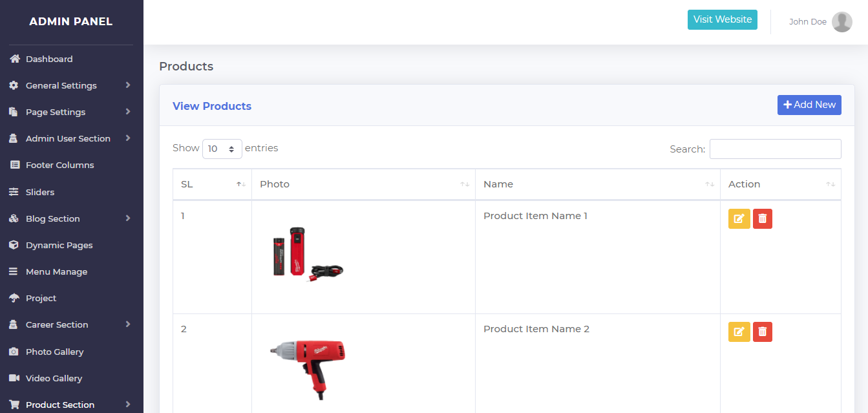Click into the Search input field
Image resolution: width=868 pixels, height=413 pixels.
tap(775, 149)
